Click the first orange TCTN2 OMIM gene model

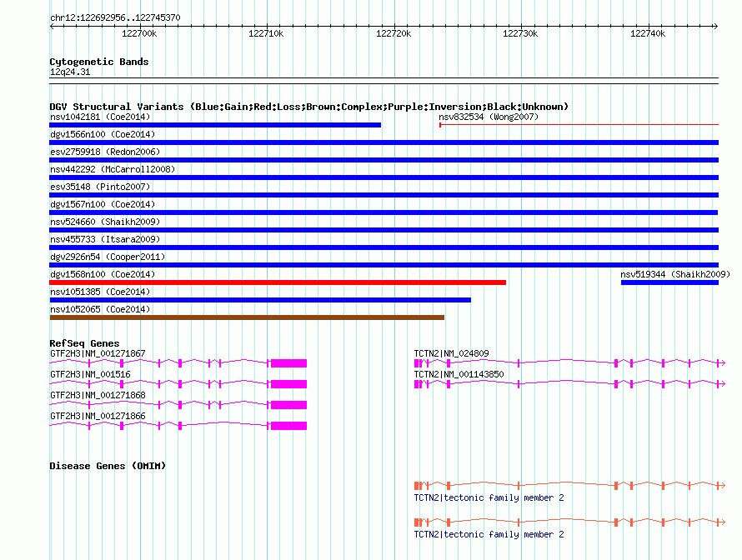pos(569,485)
